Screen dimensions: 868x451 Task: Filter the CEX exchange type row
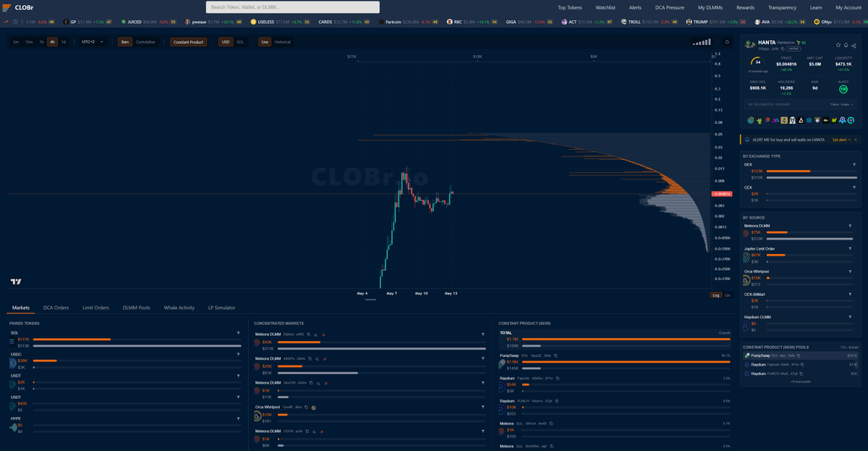[854, 187]
